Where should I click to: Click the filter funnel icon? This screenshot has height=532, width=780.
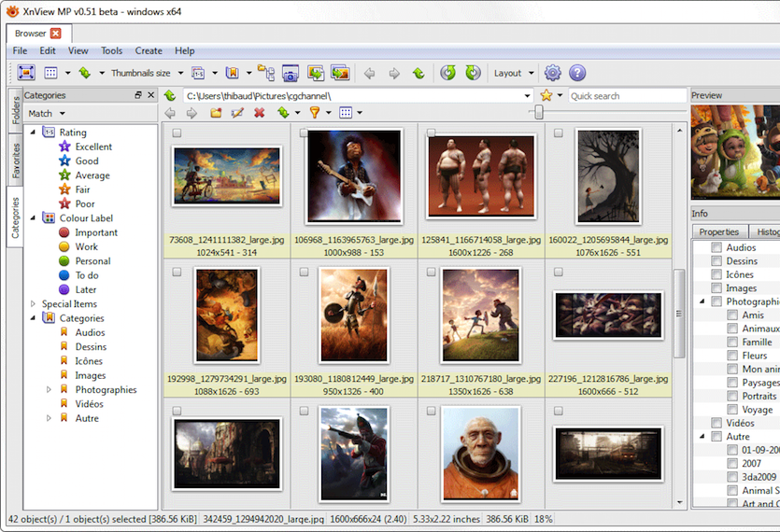pyautogui.click(x=315, y=113)
